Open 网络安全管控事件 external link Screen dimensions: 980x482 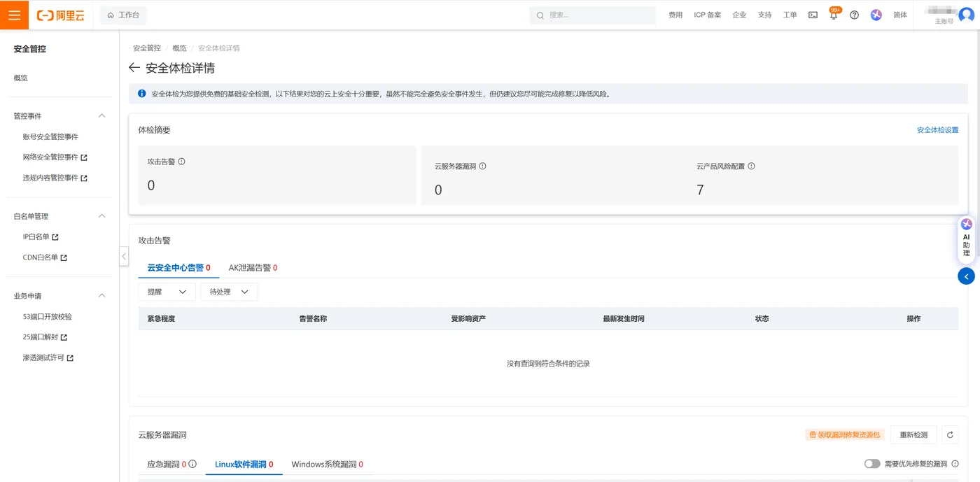(55, 157)
